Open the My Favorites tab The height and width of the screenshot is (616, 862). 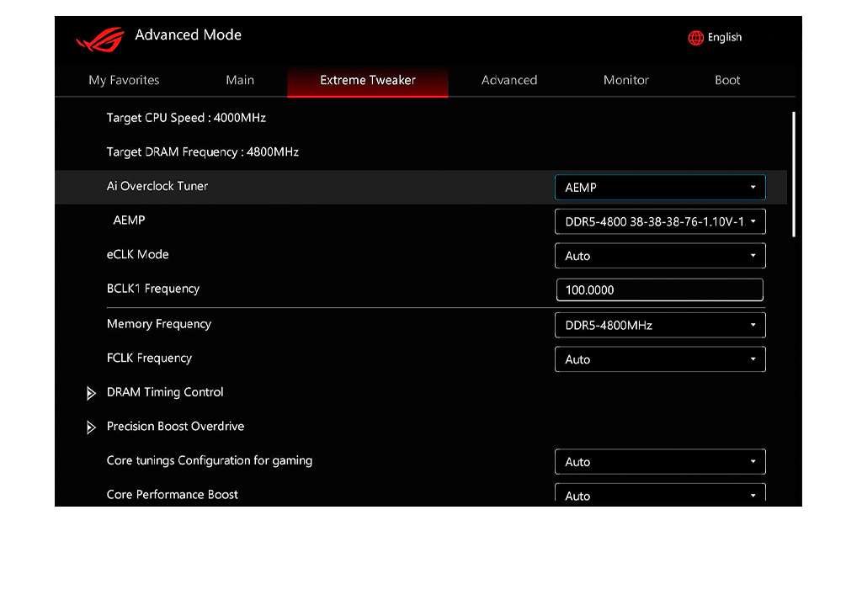(x=123, y=80)
